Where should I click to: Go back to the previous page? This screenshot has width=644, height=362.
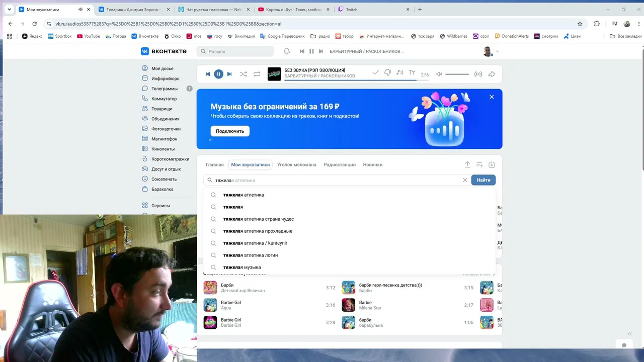tap(10, 24)
